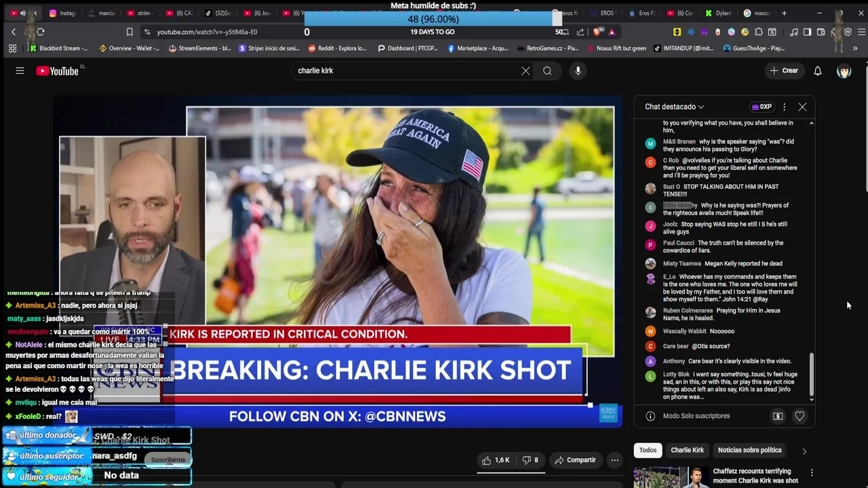The height and width of the screenshot is (488, 868).
Task: Open 'Blackbird Stream' bookmark
Action: coord(58,48)
